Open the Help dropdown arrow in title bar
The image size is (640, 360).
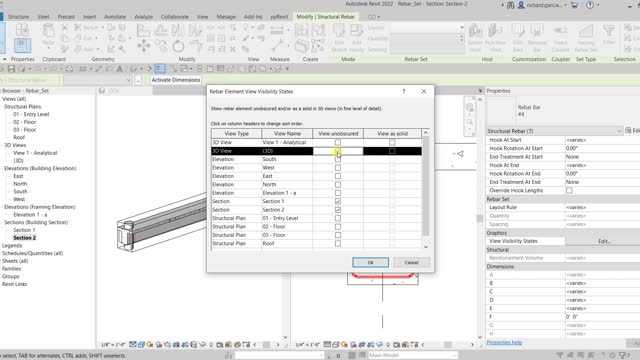coord(598,5)
